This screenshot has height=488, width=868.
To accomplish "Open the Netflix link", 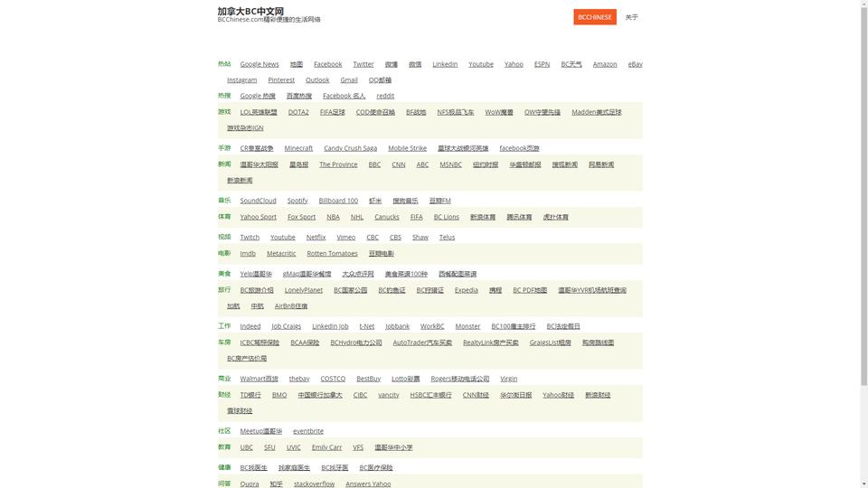I will 316,237.
